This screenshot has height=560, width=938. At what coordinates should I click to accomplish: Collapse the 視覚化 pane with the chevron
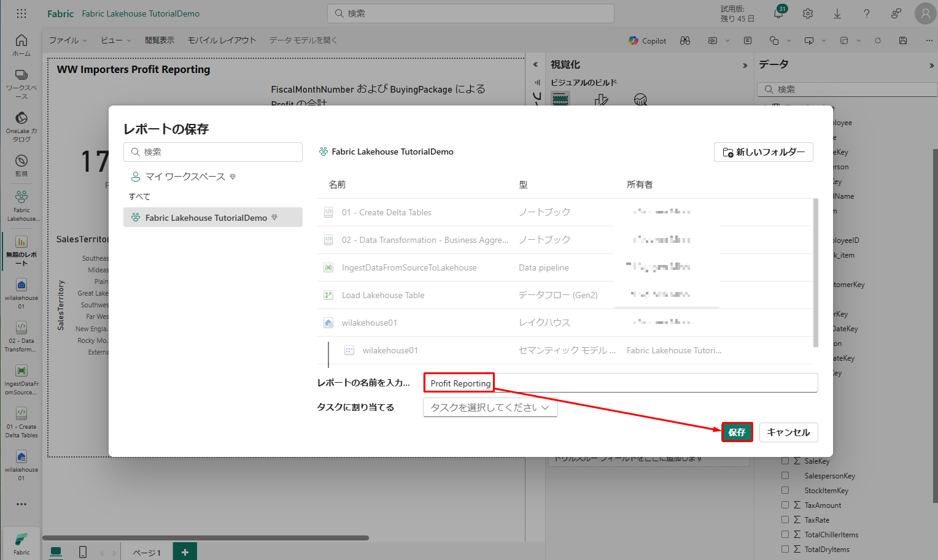point(745,65)
